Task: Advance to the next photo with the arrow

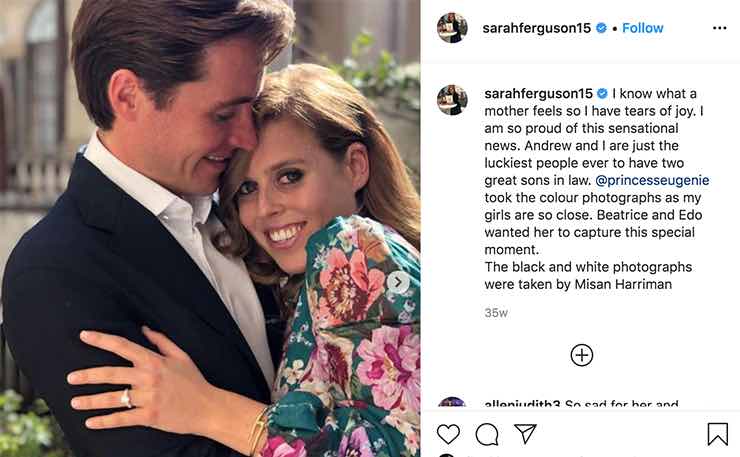Action: (398, 282)
